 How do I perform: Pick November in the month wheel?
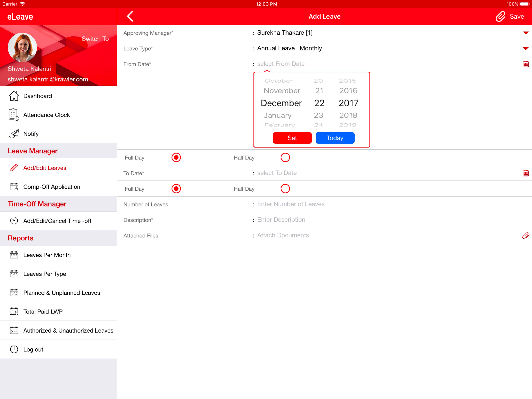point(282,91)
